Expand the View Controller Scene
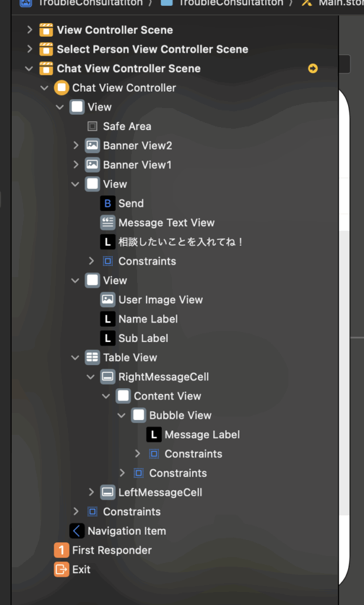This screenshot has height=605, width=364. point(30,30)
